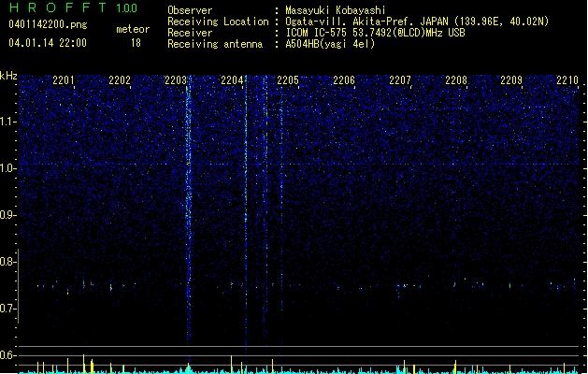Select the filename 0401142200.png
Image resolution: width=588 pixels, height=374 pixels.
pyautogui.click(x=48, y=24)
